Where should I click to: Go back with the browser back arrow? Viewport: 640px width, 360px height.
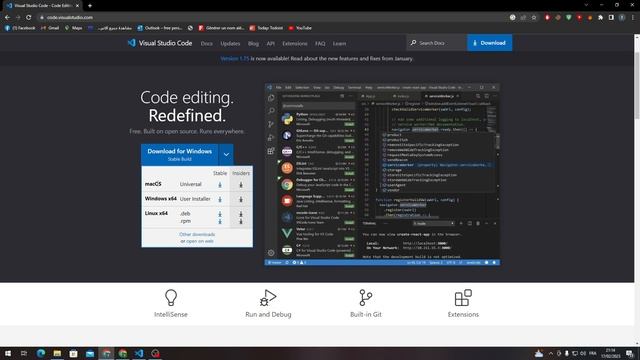(x=7, y=18)
